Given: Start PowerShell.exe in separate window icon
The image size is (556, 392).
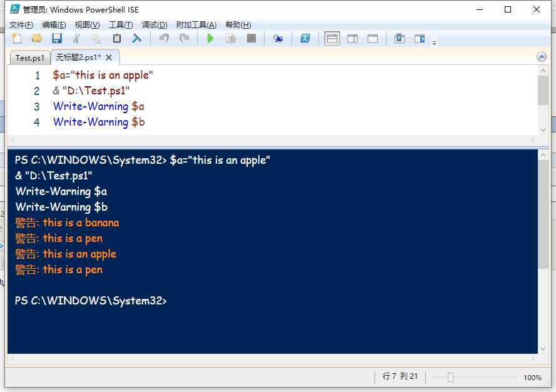Looking at the screenshot, I should (x=305, y=38).
